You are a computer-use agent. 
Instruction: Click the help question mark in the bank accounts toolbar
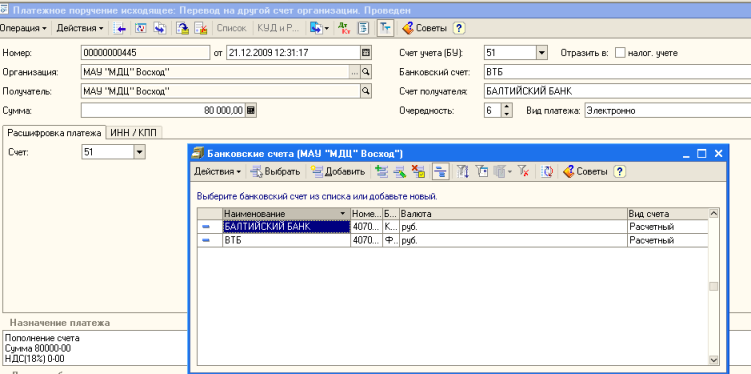coord(620,171)
